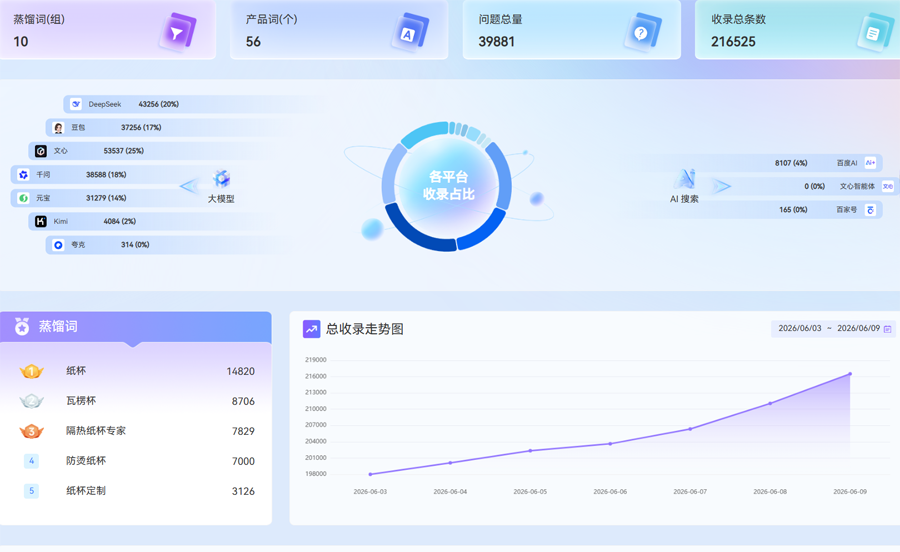Click the 豆包 value 37256 (17%)
This screenshot has width=900, height=552.
(x=141, y=127)
